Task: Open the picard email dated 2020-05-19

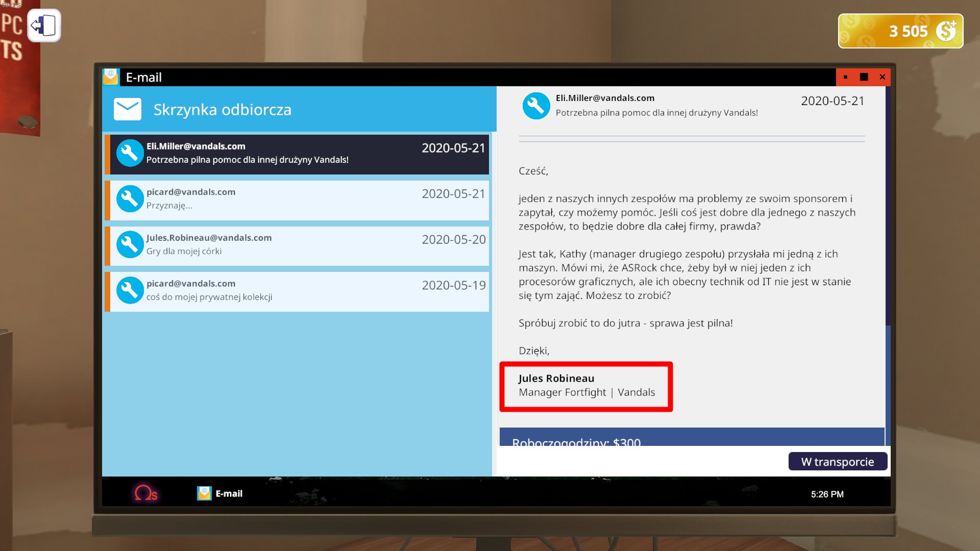Action: pyautogui.click(x=299, y=291)
